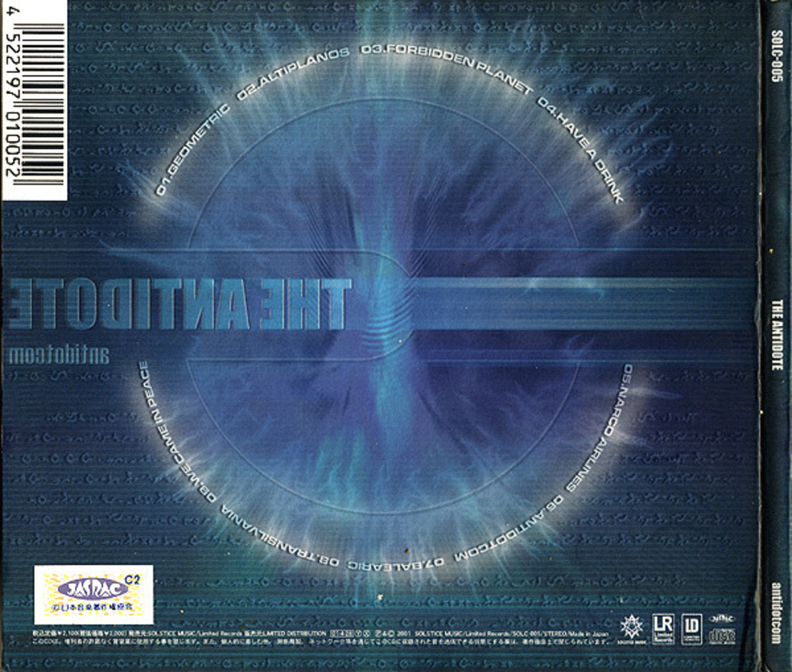792x672 pixels.
Task: Click the Compact Disc Digital Audio logo
Action: coord(722,636)
